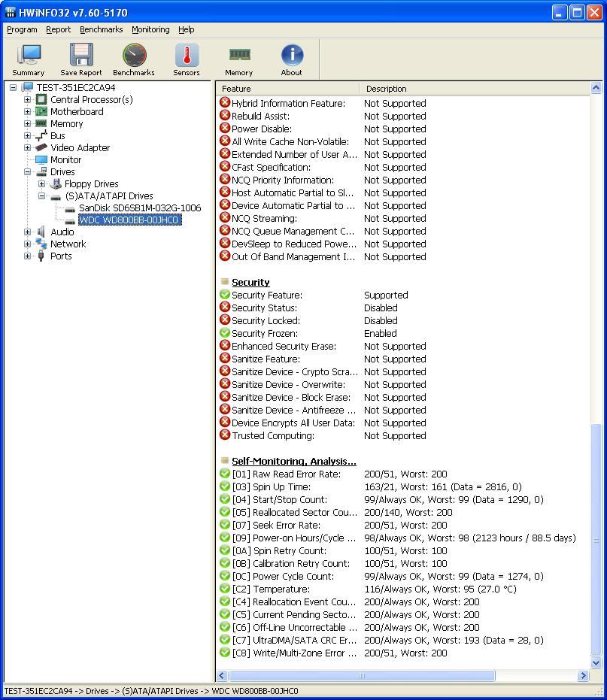Expand the Floppy Drives node
607x700 pixels.
pyautogui.click(x=41, y=184)
